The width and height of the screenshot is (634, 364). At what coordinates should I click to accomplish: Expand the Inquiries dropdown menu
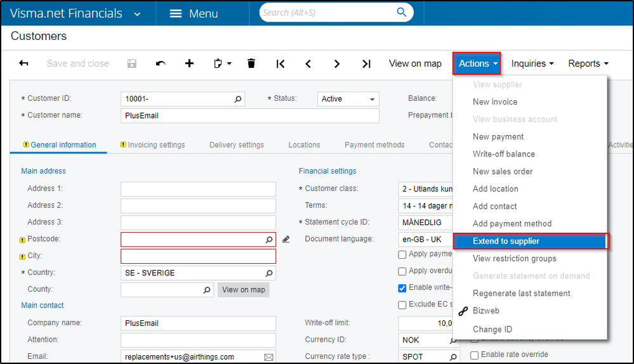tap(532, 63)
